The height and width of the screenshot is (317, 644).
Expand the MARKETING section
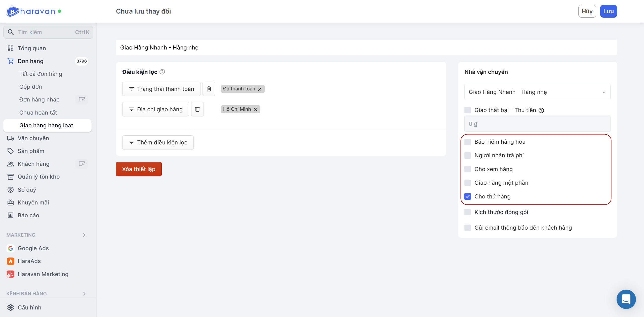[x=84, y=235]
